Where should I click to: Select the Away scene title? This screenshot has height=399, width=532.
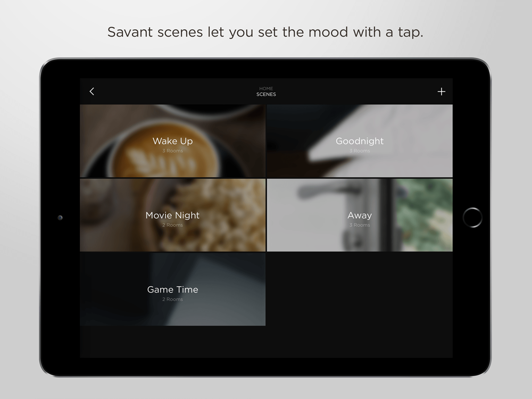coord(360,215)
